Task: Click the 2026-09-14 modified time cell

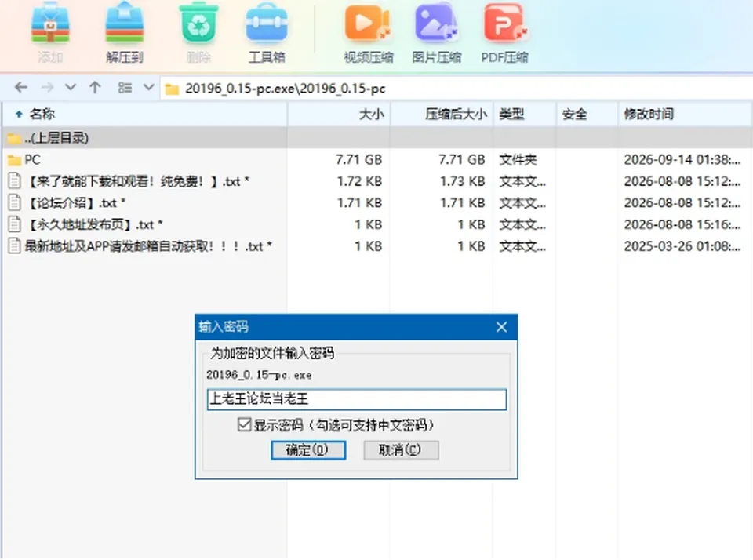Action: click(x=682, y=159)
